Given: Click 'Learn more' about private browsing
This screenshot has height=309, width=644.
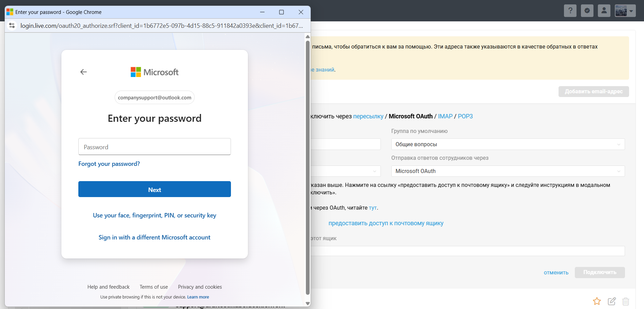Looking at the screenshot, I should tap(198, 297).
